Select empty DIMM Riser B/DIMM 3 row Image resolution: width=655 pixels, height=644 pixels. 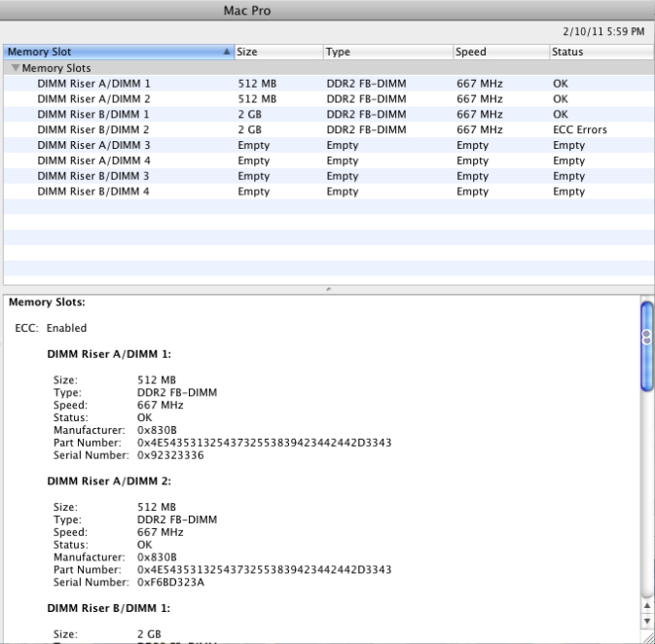coord(328,176)
